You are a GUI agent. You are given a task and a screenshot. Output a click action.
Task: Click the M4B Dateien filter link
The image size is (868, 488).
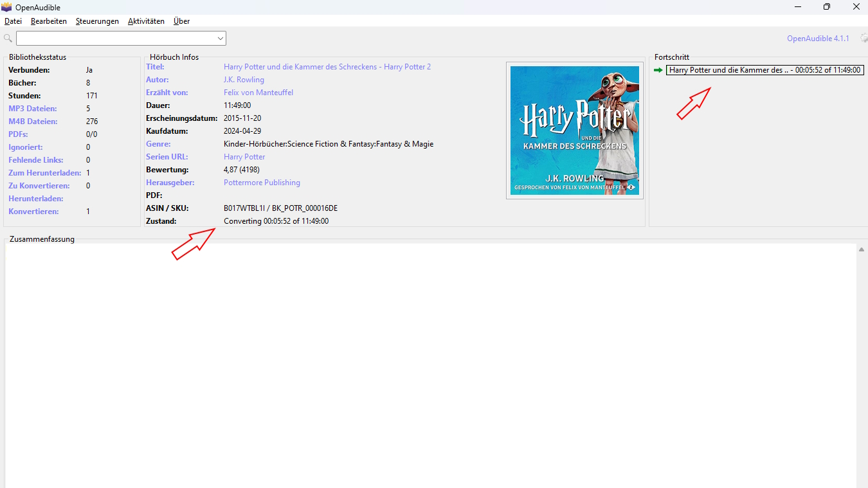tap(33, 122)
